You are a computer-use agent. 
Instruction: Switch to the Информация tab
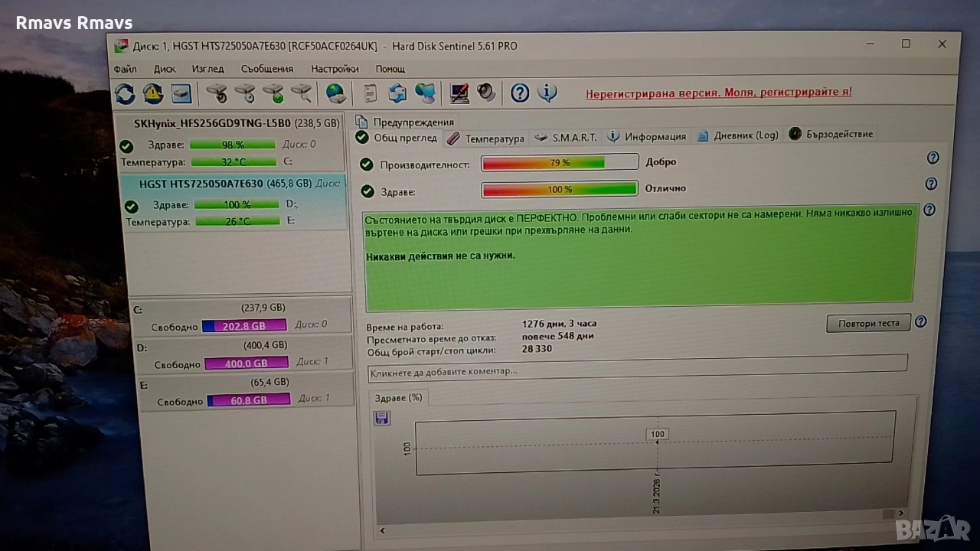(646, 136)
